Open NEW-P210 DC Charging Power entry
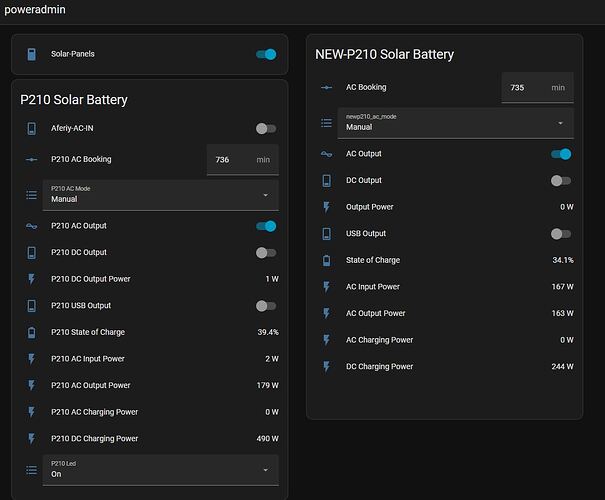This screenshot has height=500, width=605. [444, 367]
